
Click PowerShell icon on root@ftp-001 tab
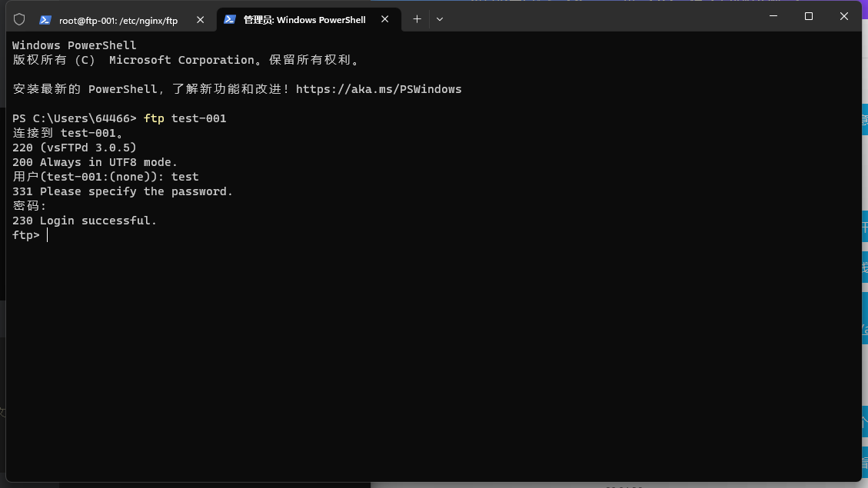coord(45,20)
